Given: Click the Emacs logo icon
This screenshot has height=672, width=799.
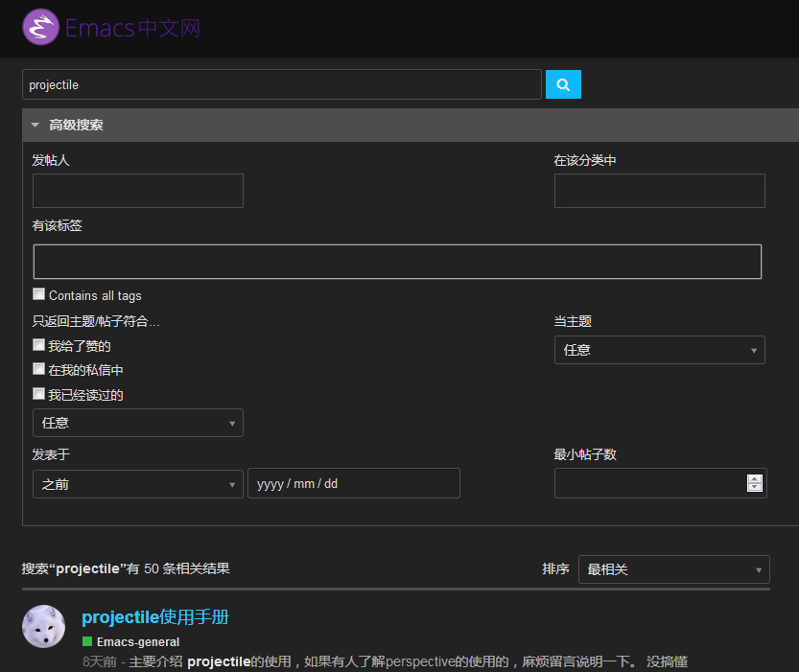Looking at the screenshot, I should 40,28.
